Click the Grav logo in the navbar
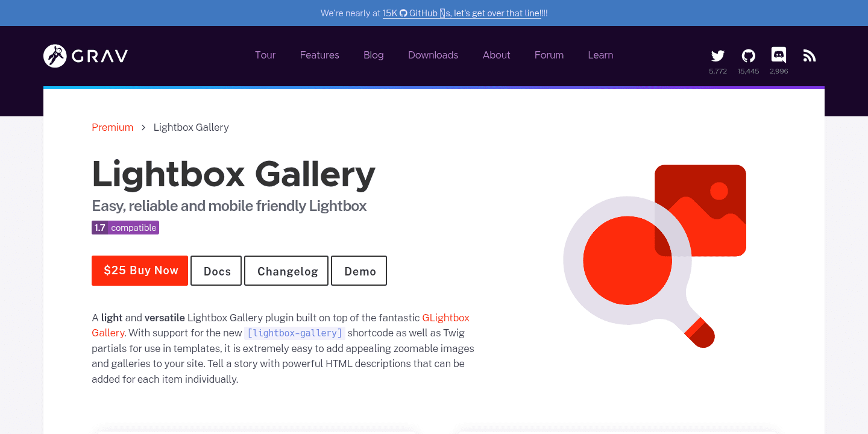Screen dimensions: 868x434 (x=85, y=55)
